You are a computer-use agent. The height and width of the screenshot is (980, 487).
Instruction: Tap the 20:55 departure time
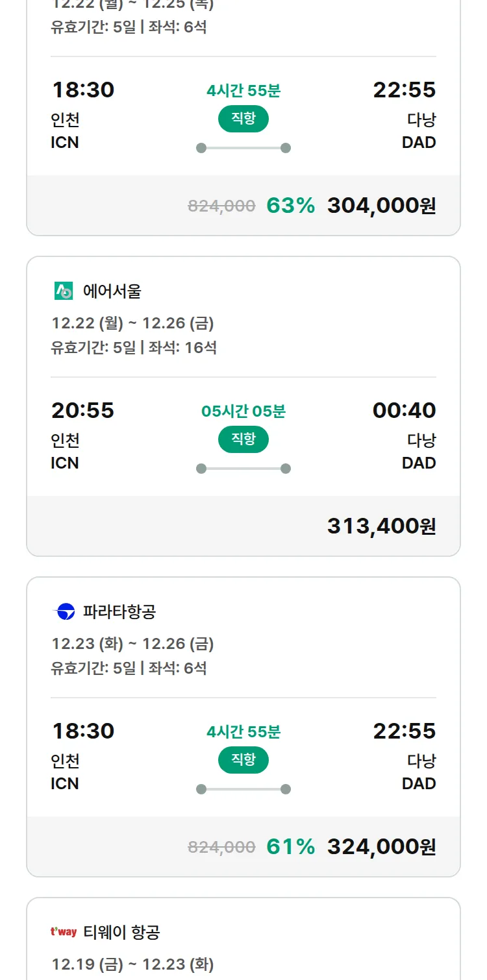82,410
